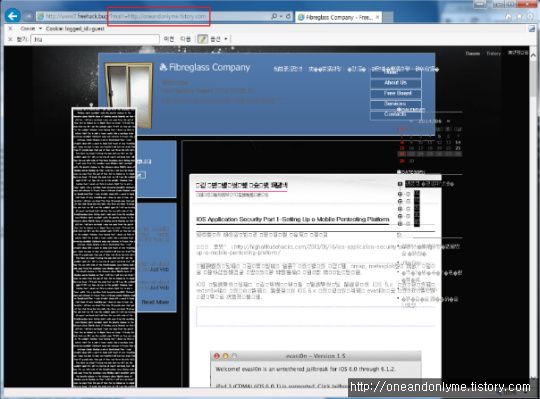Viewport: 540px width, 399px height.
Task: Open the browser Tools gear menu
Action: coord(529,16)
